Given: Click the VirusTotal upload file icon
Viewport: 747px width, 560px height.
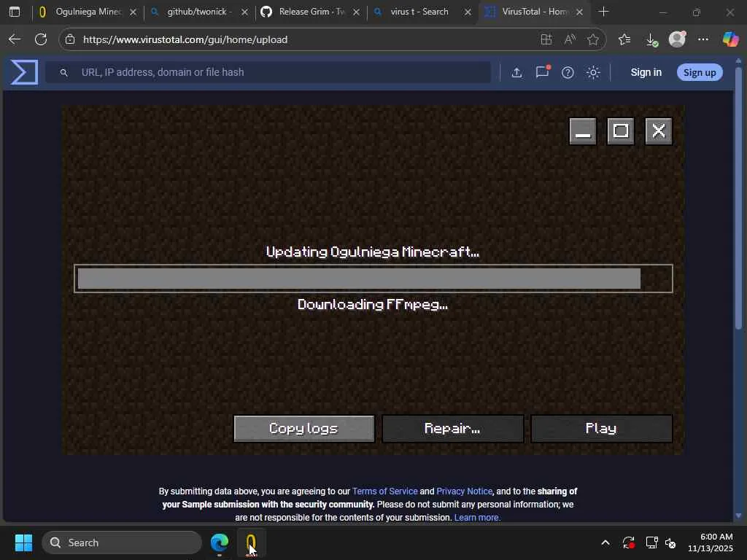Looking at the screenshot, I should pos(516,72).
